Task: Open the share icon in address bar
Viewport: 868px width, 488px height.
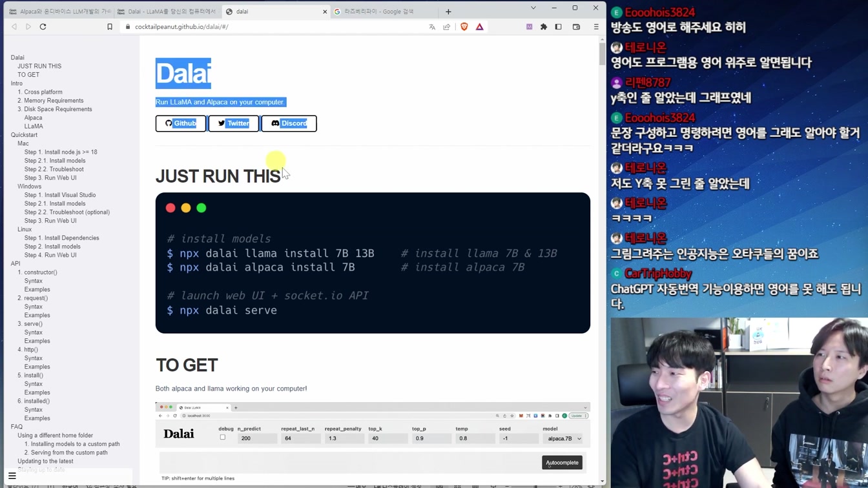Action: click(446, 26)
